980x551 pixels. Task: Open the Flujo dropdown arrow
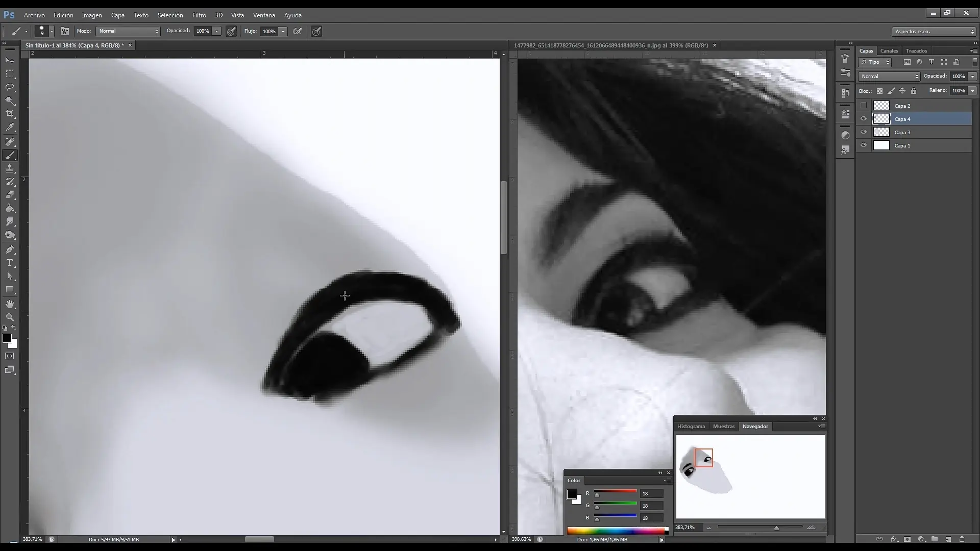(x=283, y=31)
